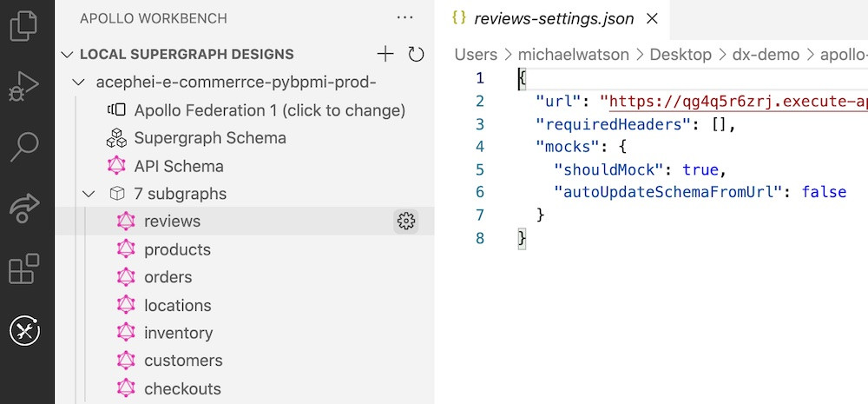Select the products subgraph

pyautogui.click(x=177, y=249)
